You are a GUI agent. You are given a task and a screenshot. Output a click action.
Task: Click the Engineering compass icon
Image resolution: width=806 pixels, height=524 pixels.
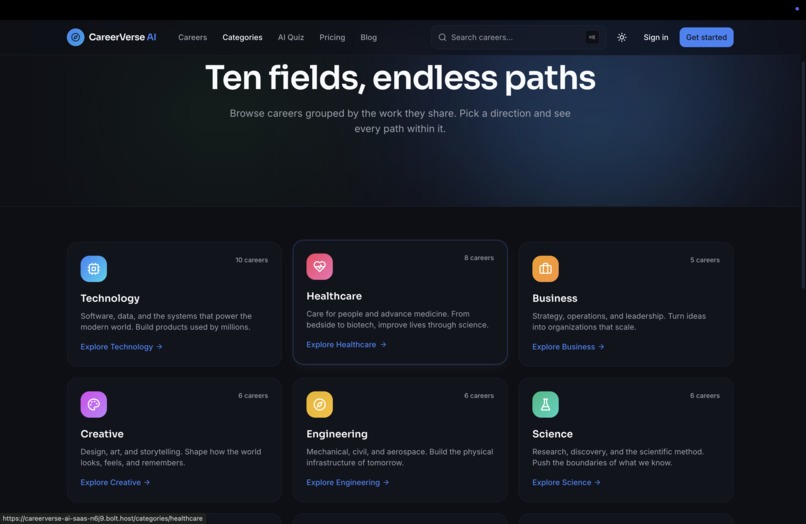319,404
